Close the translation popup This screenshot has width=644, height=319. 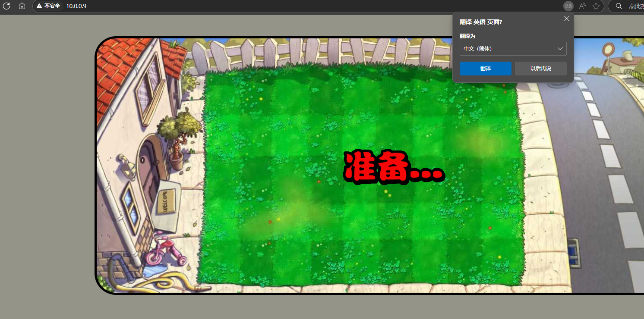point(567,19)
